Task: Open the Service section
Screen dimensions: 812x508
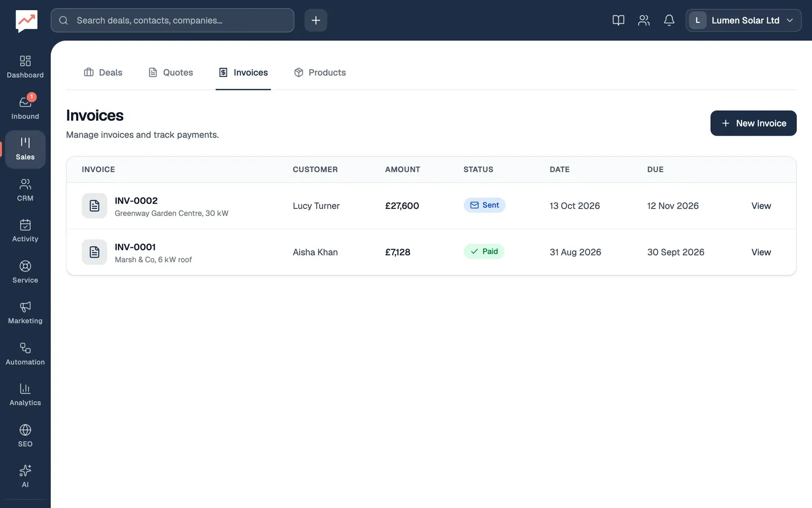Action: point(25,272)
